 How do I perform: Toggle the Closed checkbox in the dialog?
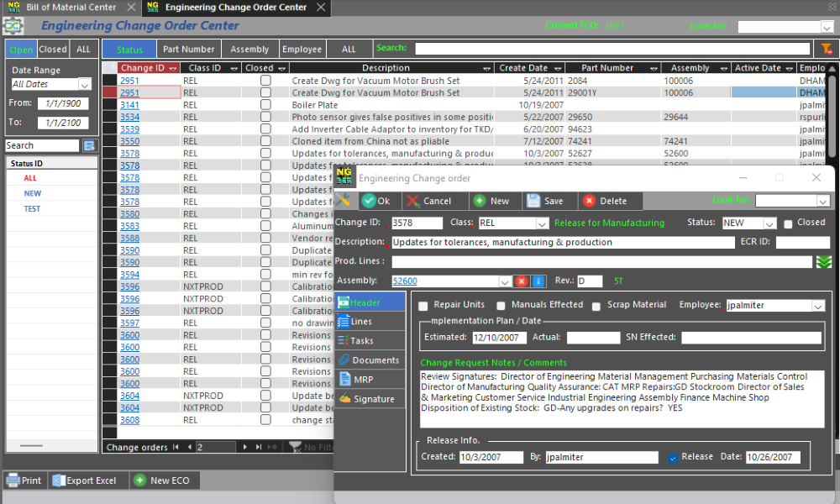[x=788, y=223]
